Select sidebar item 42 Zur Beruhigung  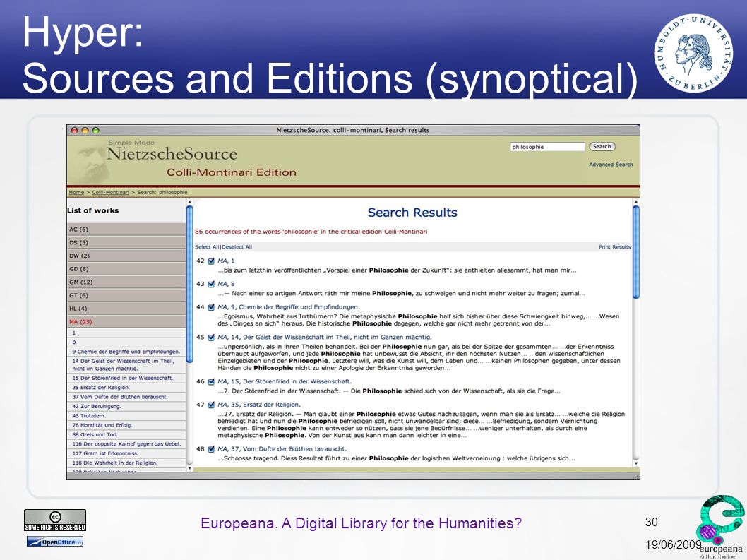click(x=126, y=407)
